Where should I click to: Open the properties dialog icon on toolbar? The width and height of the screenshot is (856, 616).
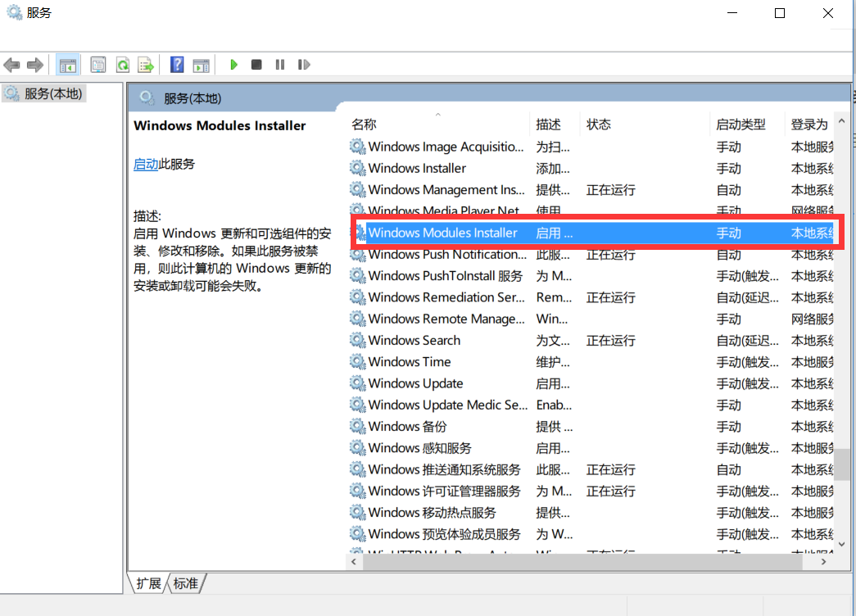point(97,65)
